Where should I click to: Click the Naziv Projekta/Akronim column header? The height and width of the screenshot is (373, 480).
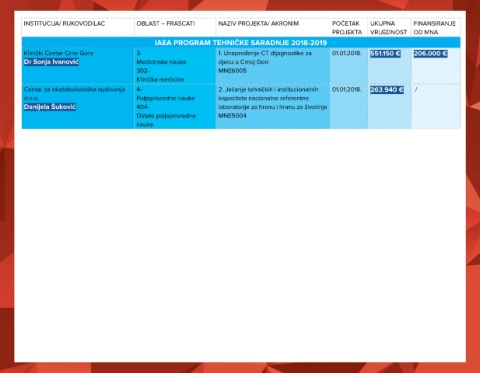(x=259, y=23)
